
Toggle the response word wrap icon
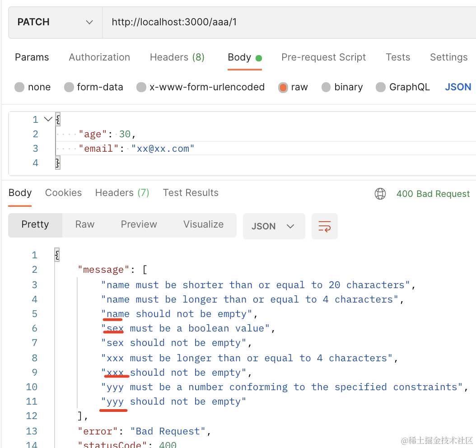click(x=324, y=226)
